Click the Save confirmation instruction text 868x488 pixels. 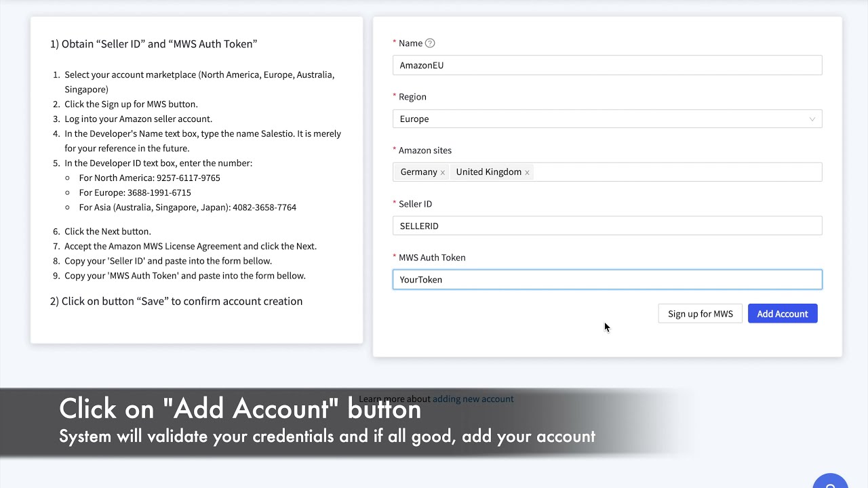pos(176,301)
